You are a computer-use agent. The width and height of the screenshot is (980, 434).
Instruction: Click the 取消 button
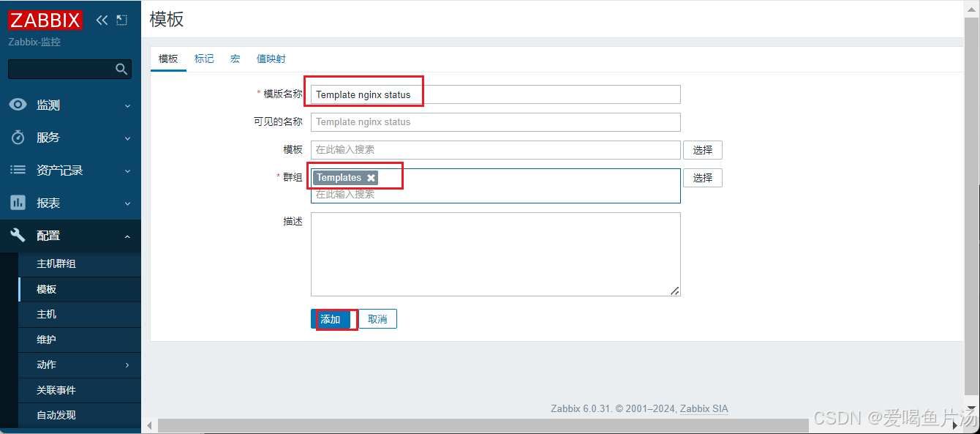pos(377,319)
